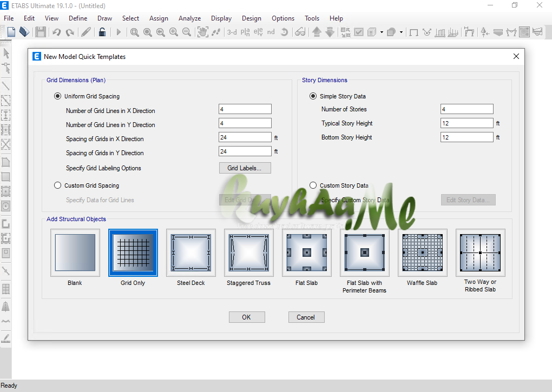This screenshot has height=392, width=552.
Task: Click the Save model floppy icon
Action: tap(41, 32)
